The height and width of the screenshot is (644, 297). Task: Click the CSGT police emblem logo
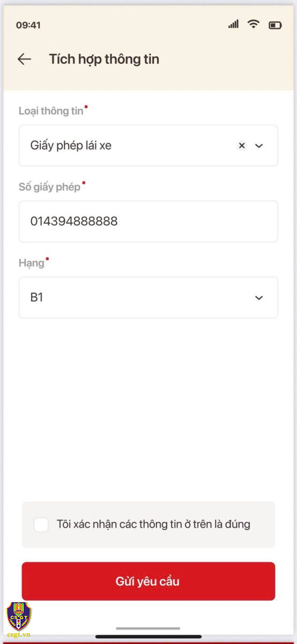(x=19, y=616)
